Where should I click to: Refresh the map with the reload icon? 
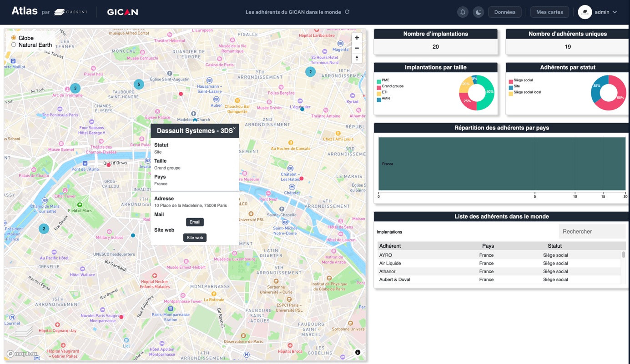coord(347,12)
